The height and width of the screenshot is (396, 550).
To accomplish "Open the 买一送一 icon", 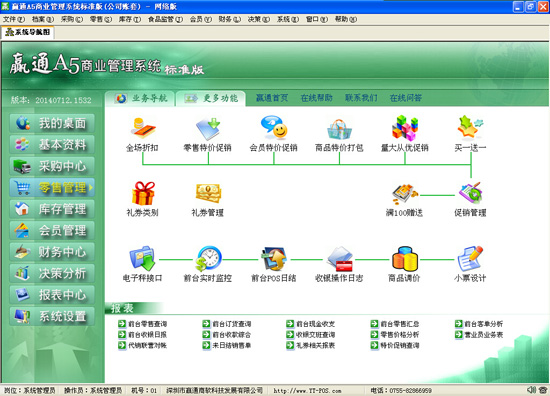I will [470, 128].
